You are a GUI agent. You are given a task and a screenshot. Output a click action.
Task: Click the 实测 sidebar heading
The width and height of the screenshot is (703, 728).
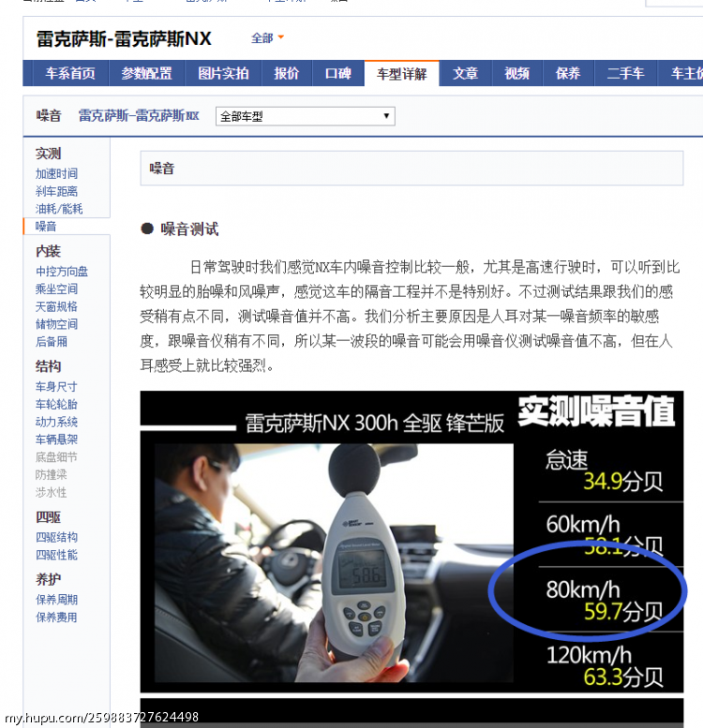coord(49,154)
